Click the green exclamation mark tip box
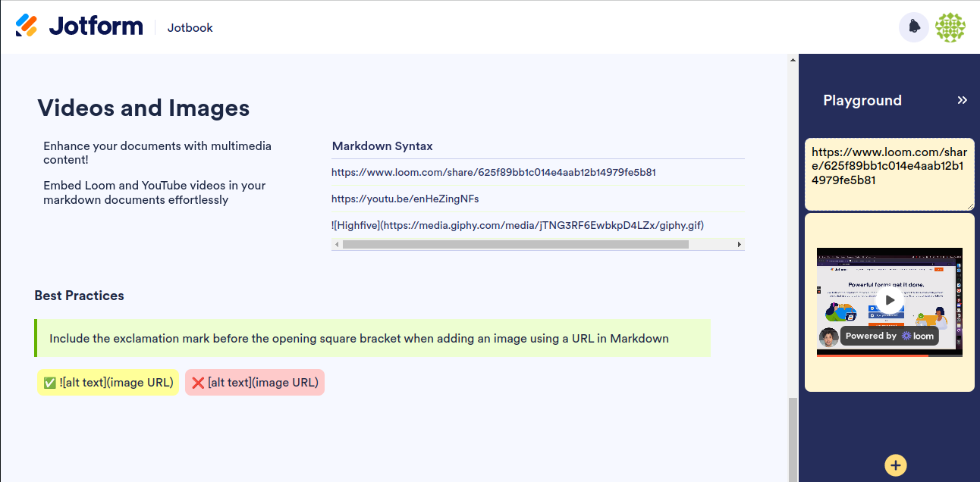 click(372, 338)
